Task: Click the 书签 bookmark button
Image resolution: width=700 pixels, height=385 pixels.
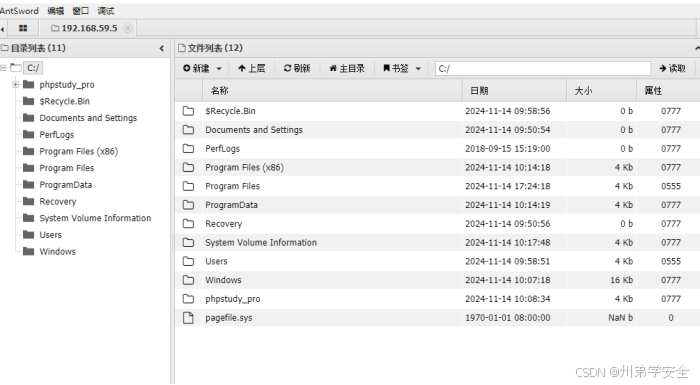Action: click(x=396, y=68)
